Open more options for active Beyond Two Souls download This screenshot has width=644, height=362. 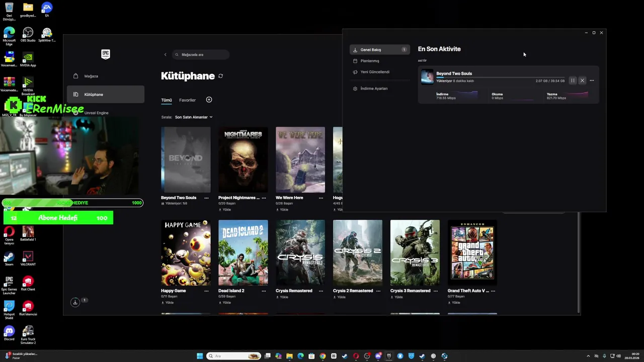pyautogui.click(x=592, y=80)
